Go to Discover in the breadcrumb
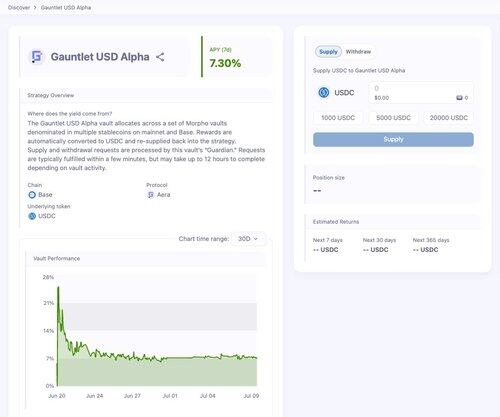Screen dimensions: 500x417 click(19, 7)
